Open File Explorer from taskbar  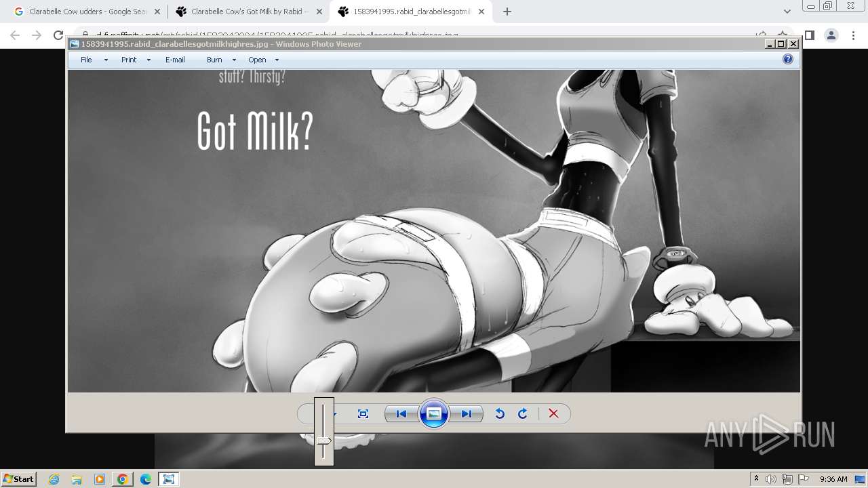[x=77, y=479]
